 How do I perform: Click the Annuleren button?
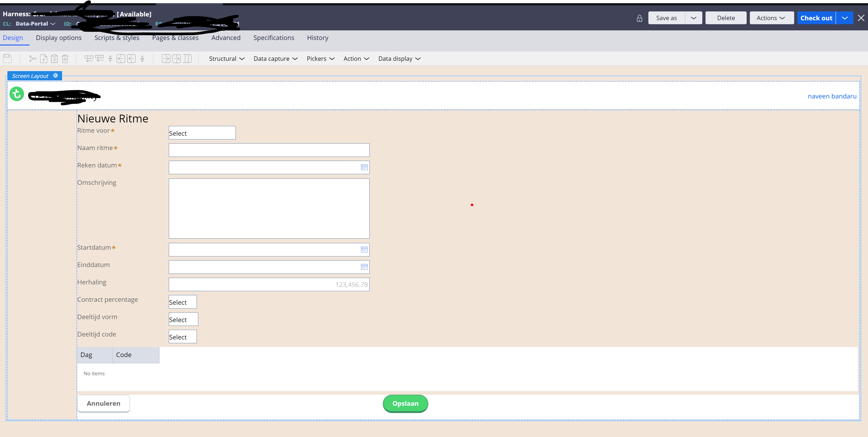(x=104, y=403)
